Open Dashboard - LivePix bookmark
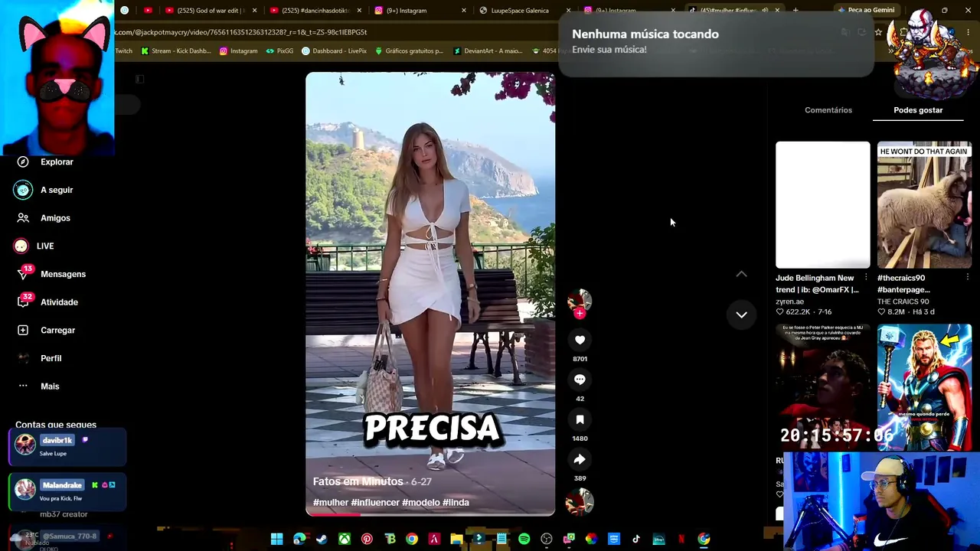Viewport: 980px width, 551px height. click(x=334, y=51)
